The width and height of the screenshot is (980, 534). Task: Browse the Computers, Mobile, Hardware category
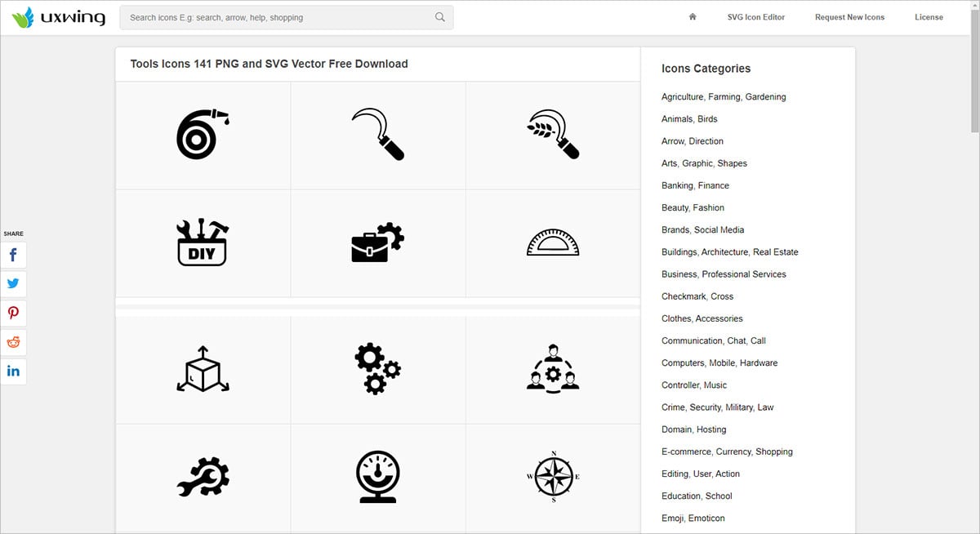tap(719, 363)
